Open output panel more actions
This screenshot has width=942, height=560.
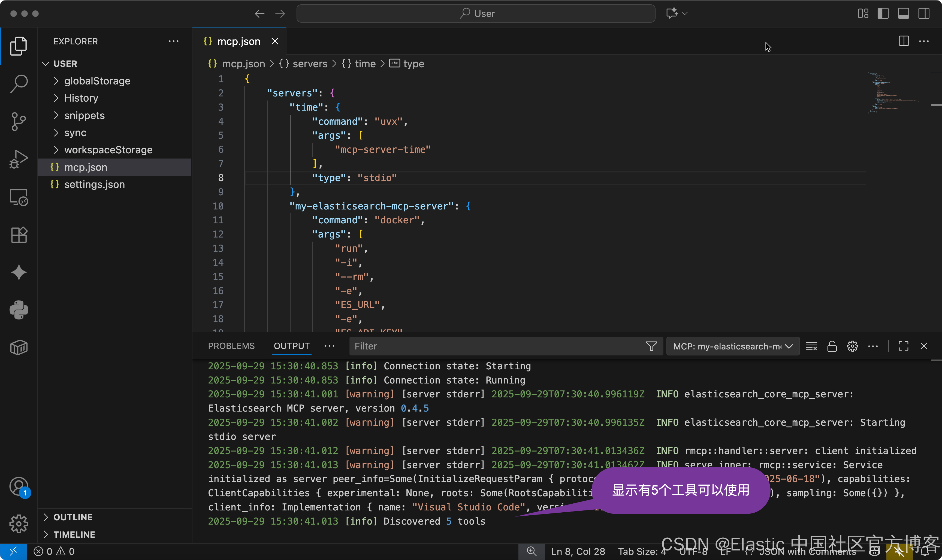tap(873, 346)
